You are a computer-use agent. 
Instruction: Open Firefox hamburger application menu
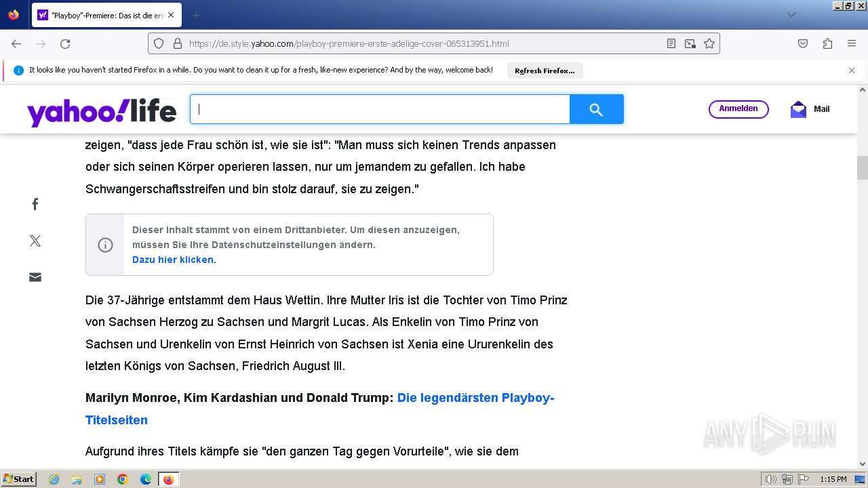[x=852, y=43]
